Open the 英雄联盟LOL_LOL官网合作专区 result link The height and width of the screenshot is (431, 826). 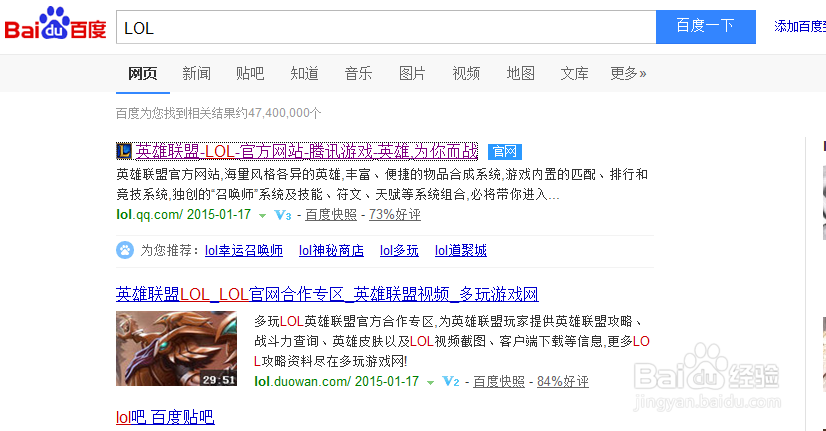327,294
